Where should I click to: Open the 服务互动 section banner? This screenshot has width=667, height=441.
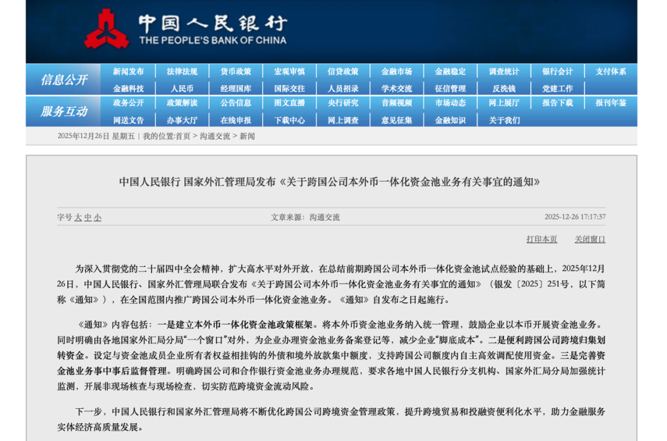tap(64, 111)
